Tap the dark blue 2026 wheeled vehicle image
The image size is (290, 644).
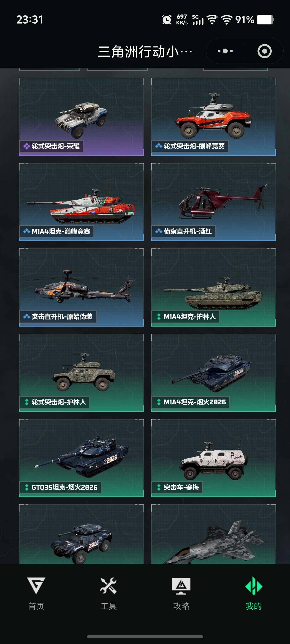point(81,543)
